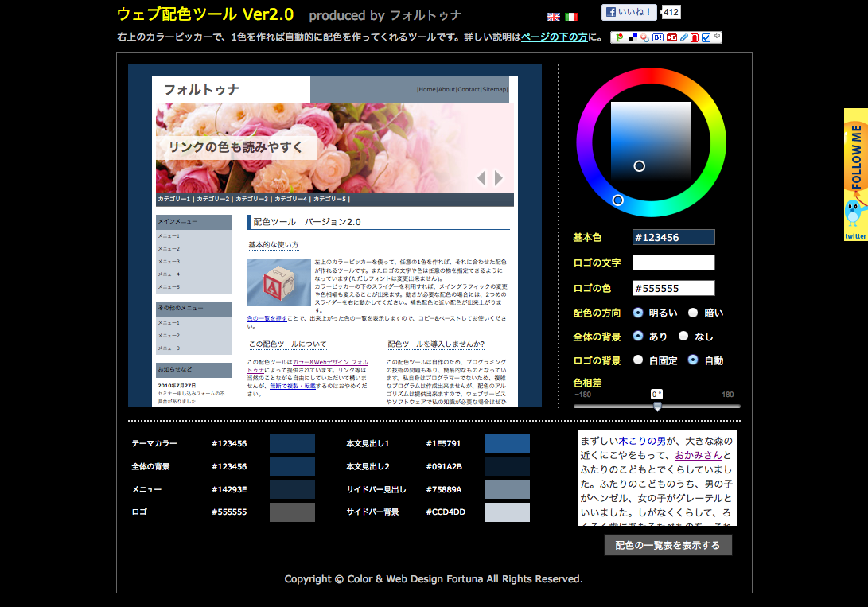Screen dimensions: 868x607
Task: Click the green P bookmark icon
Action: pyautogui.click(x=620, y=37)
